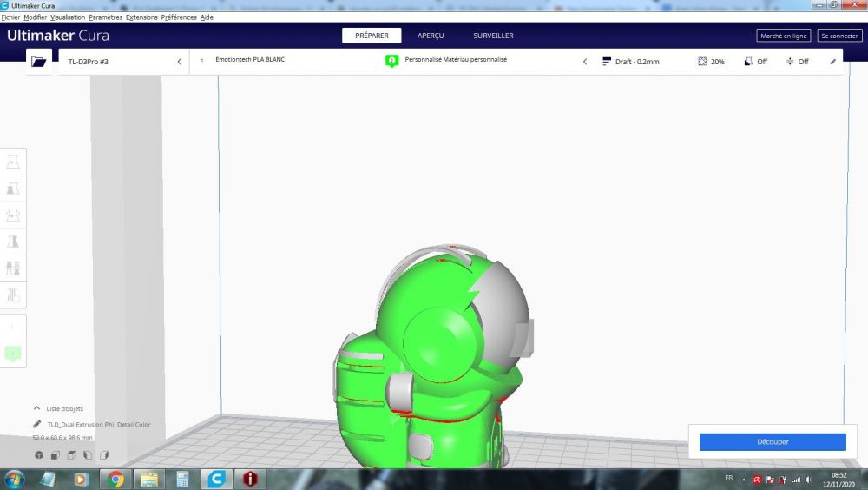Click the Ultimaker Cura logo
Screen dimensions: 868x490
coord(58,36)
